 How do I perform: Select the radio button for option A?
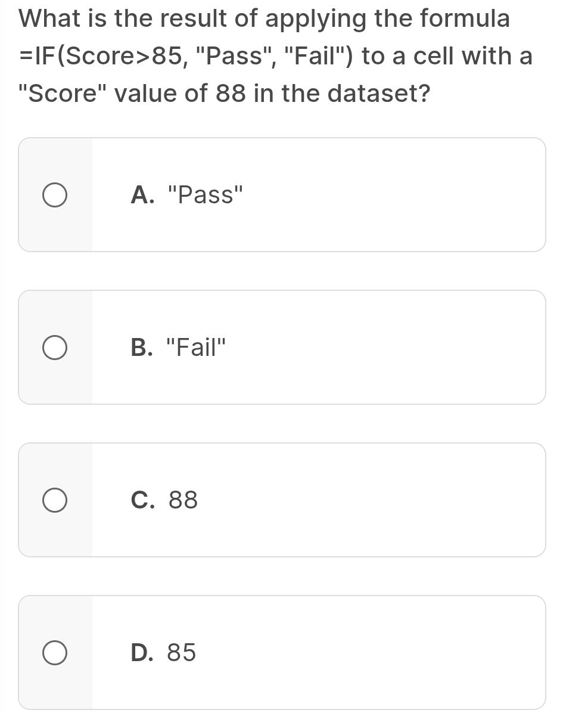(55, 195)
